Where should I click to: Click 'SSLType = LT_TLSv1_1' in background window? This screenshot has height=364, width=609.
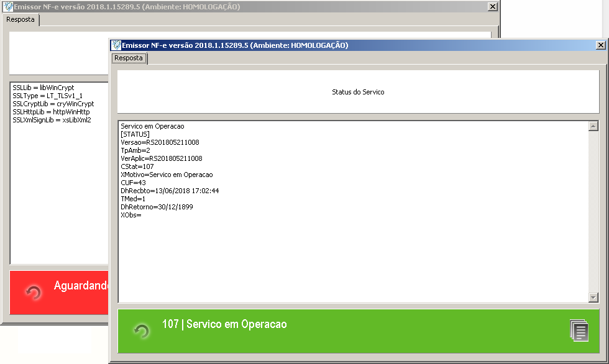pos(47,96)
